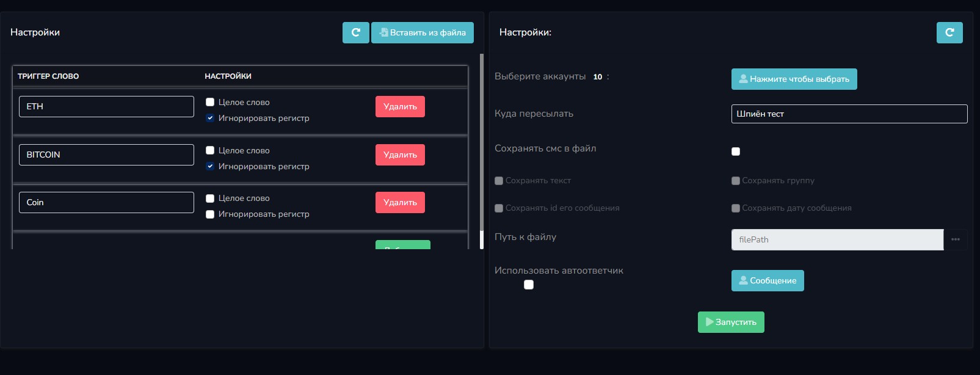Click the partially visible green add button

(x=402, y=245)
